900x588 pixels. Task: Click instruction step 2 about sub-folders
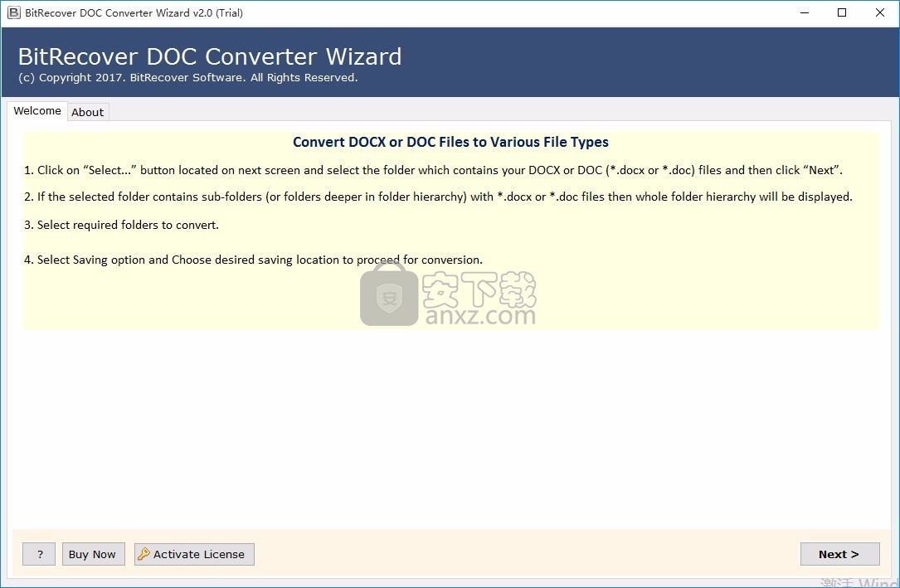click(439, 197)
